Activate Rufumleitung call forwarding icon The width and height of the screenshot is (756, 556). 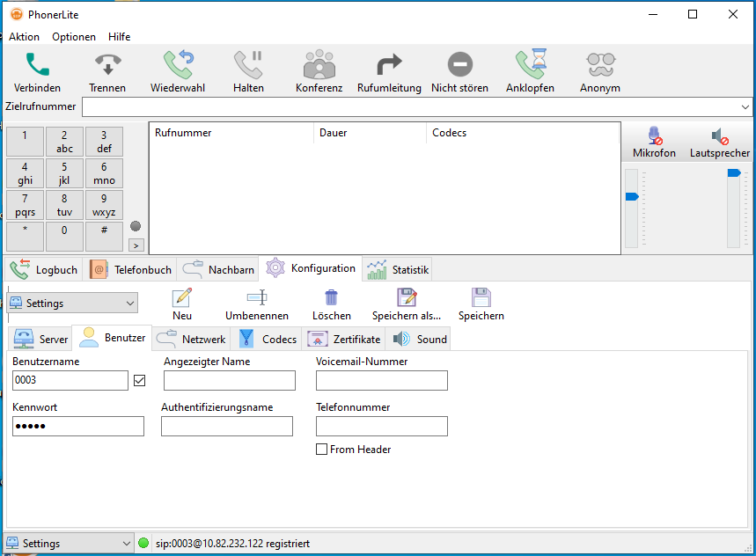388,63
